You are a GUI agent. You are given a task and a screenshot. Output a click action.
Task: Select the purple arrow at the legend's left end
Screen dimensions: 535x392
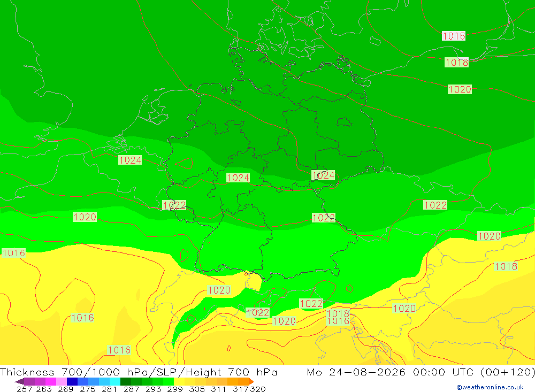[x=19, y=381]
